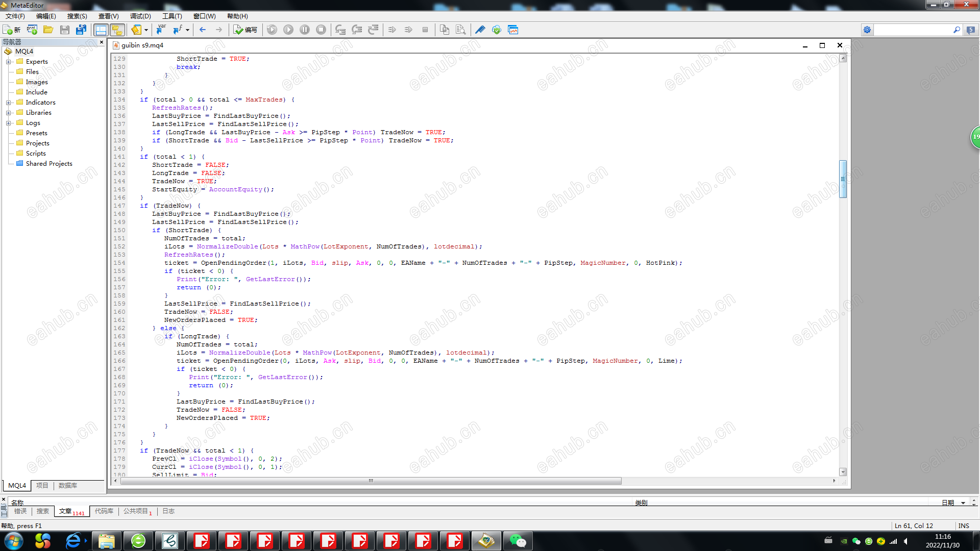
Task: Click the search magnifier button
Action: point(957,30)
